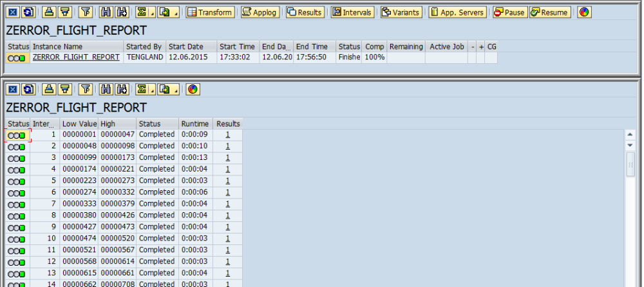
Task: Select the Start Time column header
Action: coord(238,46)
